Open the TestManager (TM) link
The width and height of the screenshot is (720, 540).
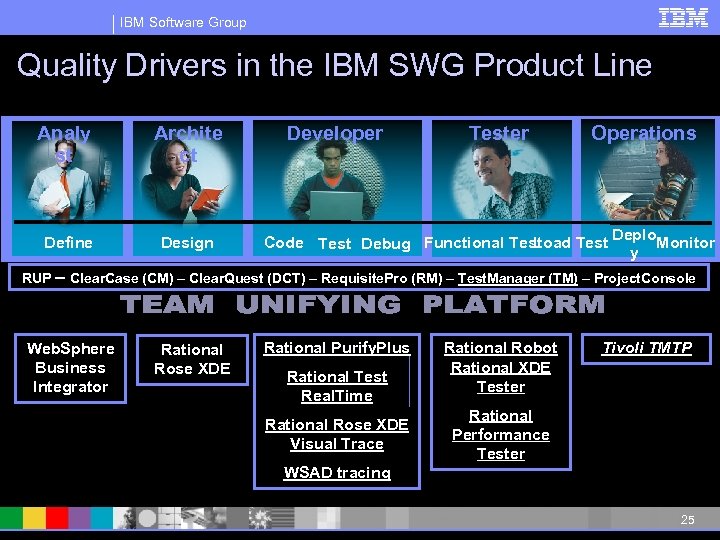point(518,278)
